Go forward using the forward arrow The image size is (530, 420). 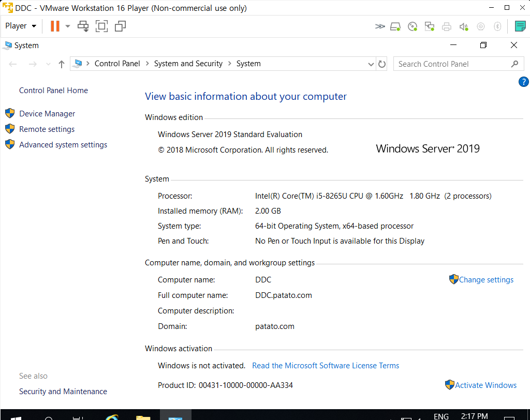(33, 64)
